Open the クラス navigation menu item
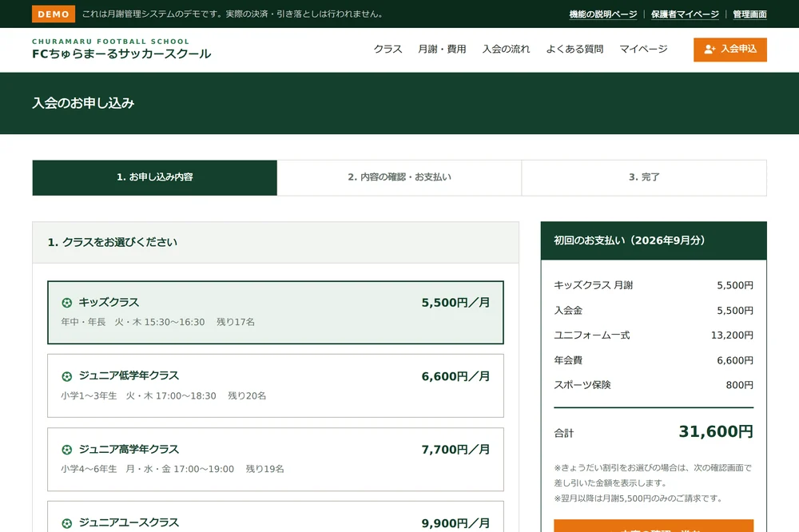Viewport: 799px width, 532px height. pos(388,49)
